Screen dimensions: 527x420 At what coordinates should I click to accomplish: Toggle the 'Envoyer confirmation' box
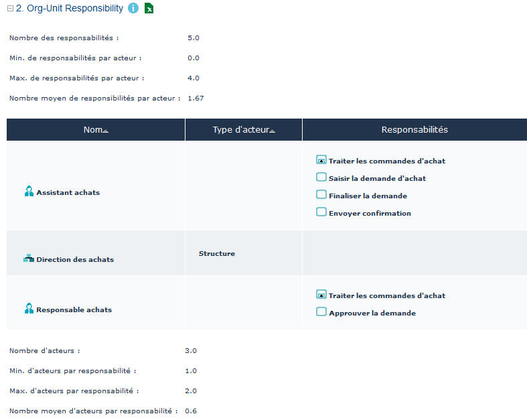(321, 212)
